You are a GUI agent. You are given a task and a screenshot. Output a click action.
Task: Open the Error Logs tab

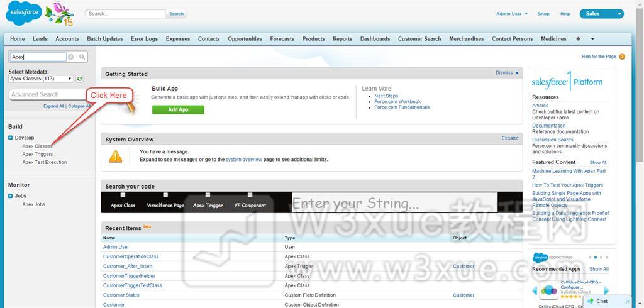[x=144, y=38]
